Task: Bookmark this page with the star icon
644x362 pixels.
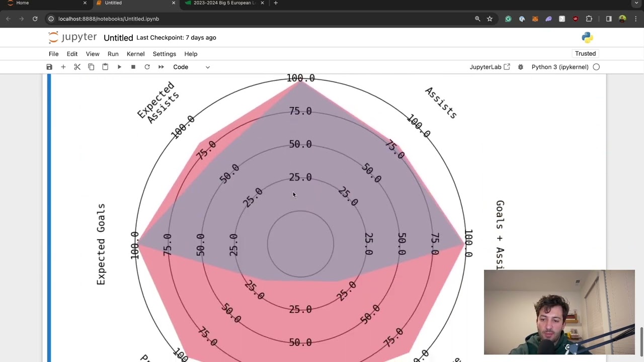Action: click(x=490, y=19)
